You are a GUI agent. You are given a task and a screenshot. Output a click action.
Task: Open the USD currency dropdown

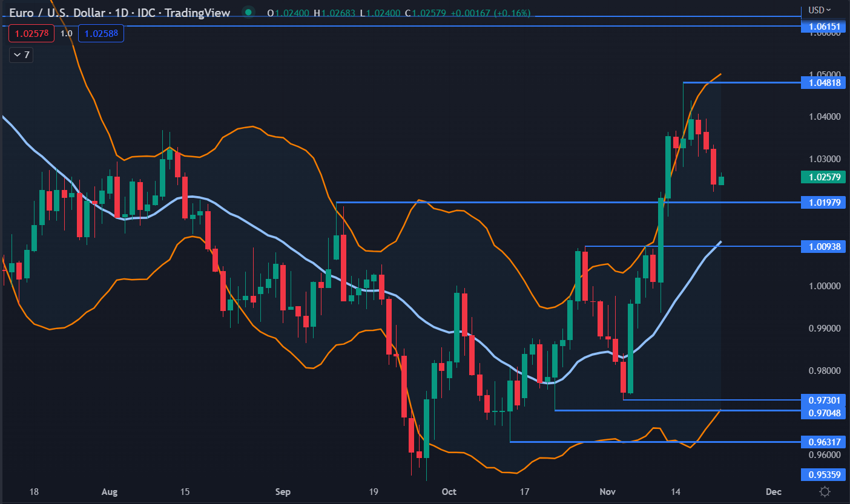pyautogui.click(x=820, y=10)
